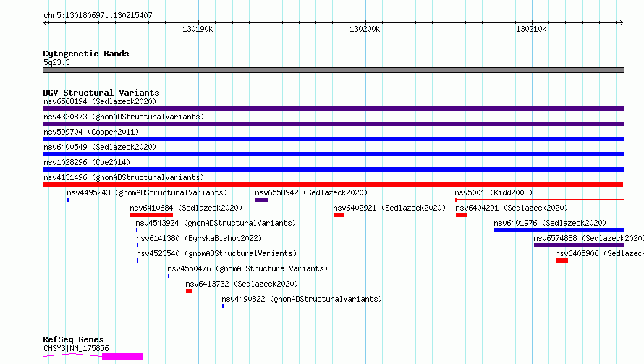
Task: Click blue marker under nsv6141380
Action: pos(137,245)
